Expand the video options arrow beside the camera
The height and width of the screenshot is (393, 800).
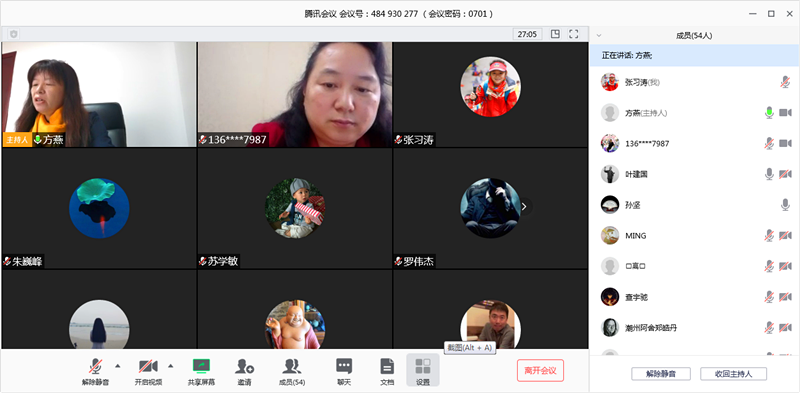tap(170, 365)
